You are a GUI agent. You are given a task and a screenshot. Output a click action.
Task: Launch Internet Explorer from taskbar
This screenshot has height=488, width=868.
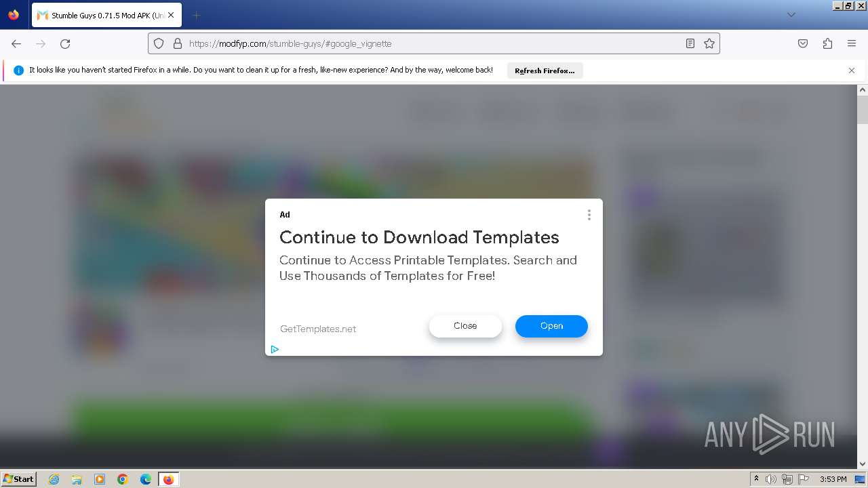(x=54, y=479)
